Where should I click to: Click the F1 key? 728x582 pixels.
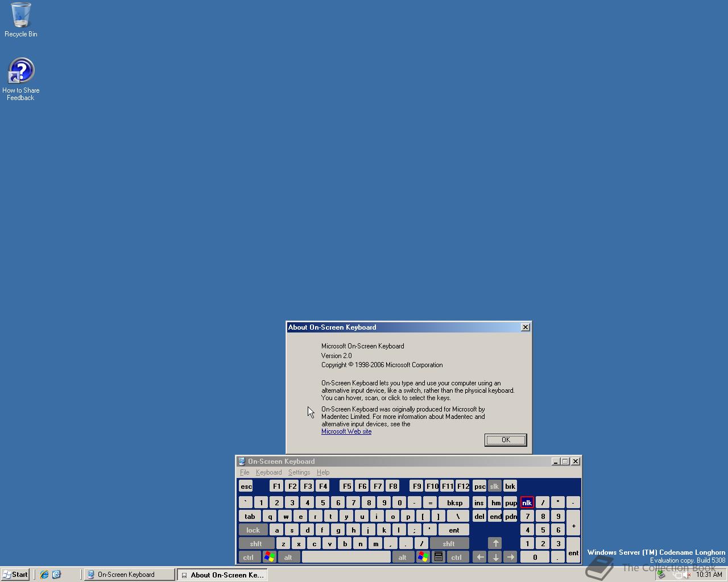(x=276, y=487)
